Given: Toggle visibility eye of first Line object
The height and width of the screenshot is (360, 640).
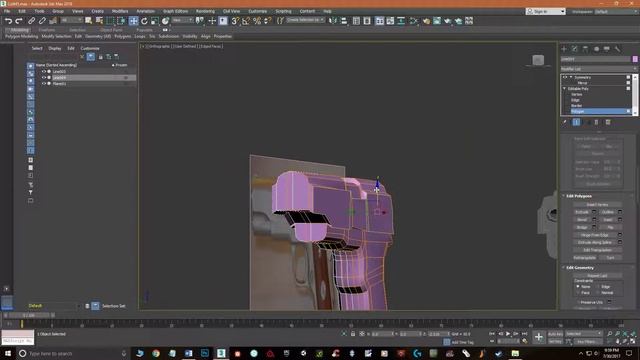Looking at the screenshot, I should [x=44, y=71].
